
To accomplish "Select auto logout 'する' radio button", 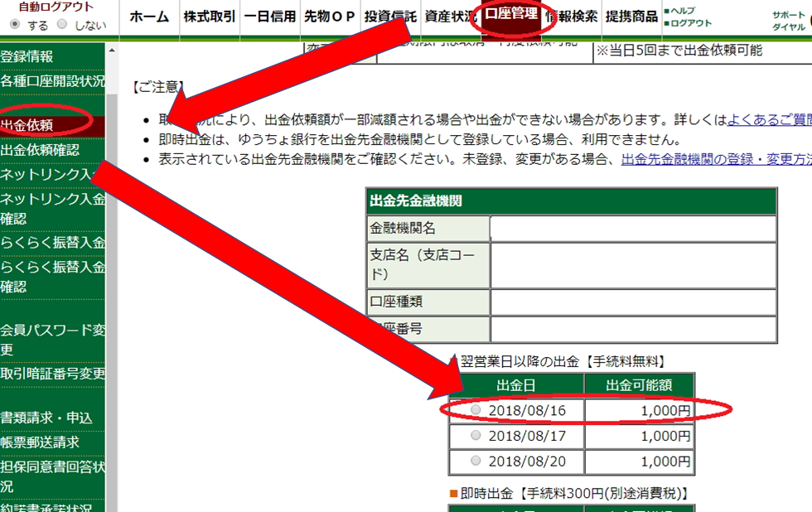I will (x=15, y=24).
